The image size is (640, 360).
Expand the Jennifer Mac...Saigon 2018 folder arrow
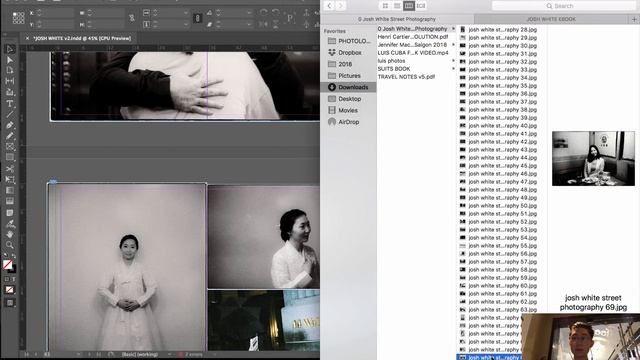pyautogui.click(x=453, y=45)
